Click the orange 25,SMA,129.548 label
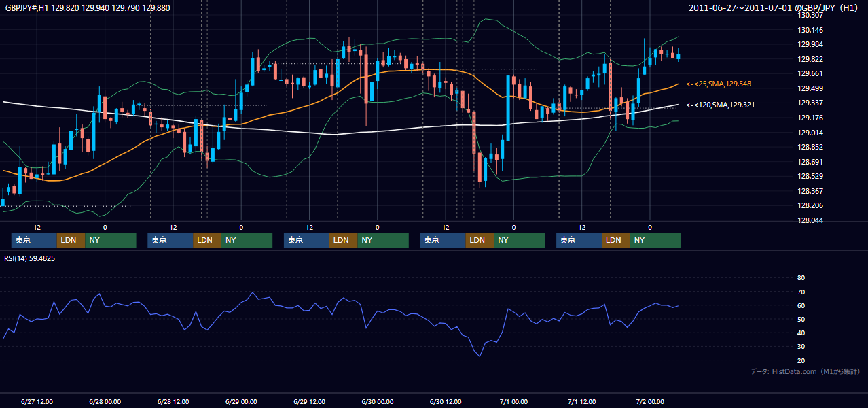This screenshot has width=868, height=408. pos(719,84)
